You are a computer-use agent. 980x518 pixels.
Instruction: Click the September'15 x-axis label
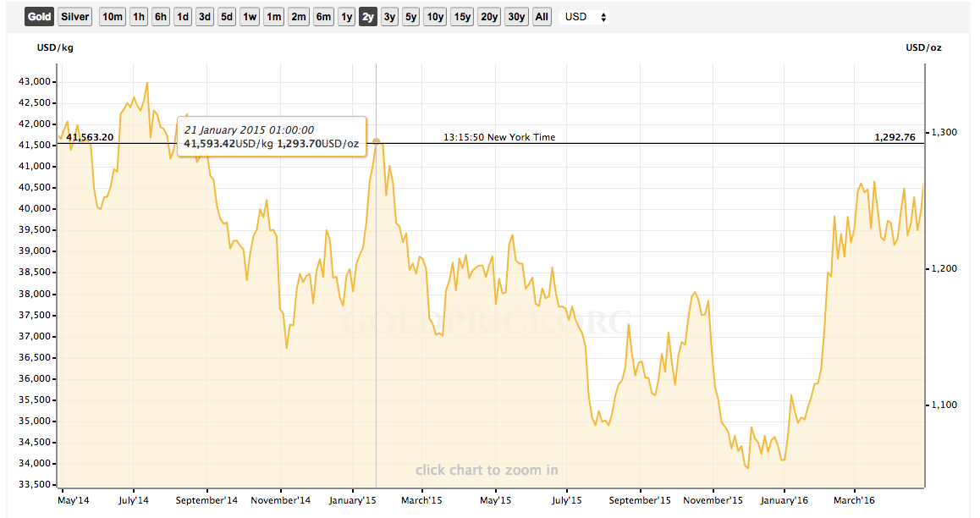tap(640, 500)
